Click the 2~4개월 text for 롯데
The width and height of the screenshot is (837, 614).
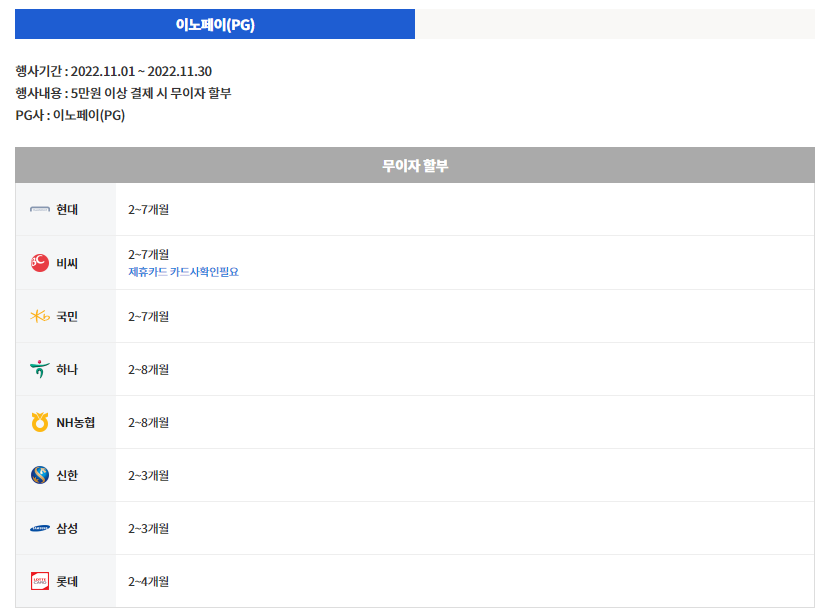(148, 581)
